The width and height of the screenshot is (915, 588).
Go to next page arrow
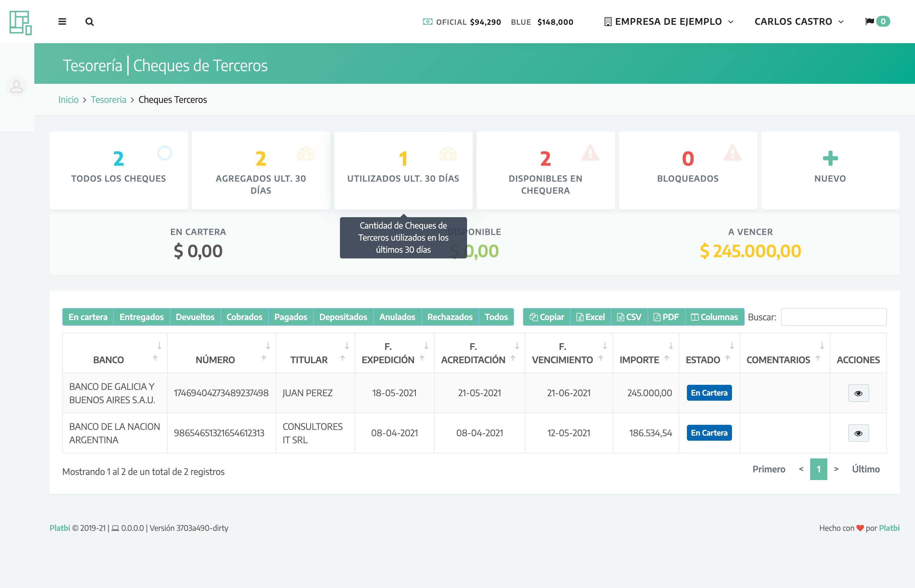(x=836, y=469)
